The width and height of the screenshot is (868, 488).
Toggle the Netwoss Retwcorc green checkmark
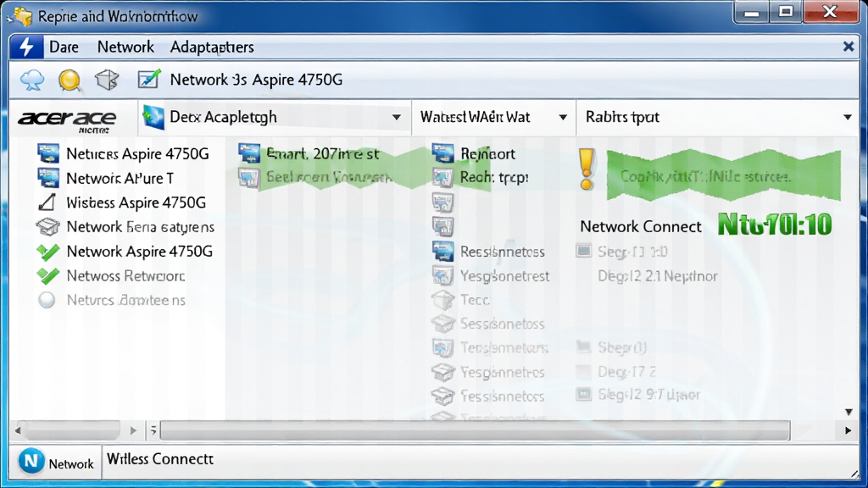point(48,275)
